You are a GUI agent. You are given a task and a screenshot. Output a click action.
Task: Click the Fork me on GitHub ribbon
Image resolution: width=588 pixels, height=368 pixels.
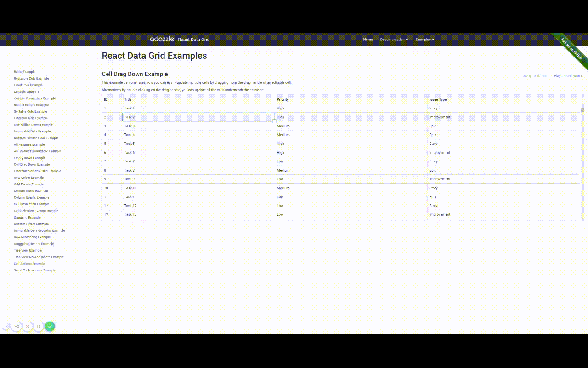(571, 49)
